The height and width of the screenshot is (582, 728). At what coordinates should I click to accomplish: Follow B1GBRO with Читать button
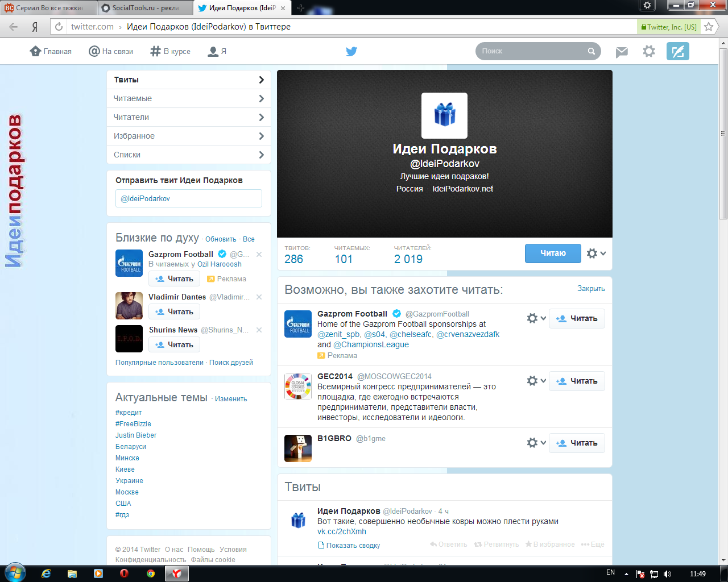577,443
